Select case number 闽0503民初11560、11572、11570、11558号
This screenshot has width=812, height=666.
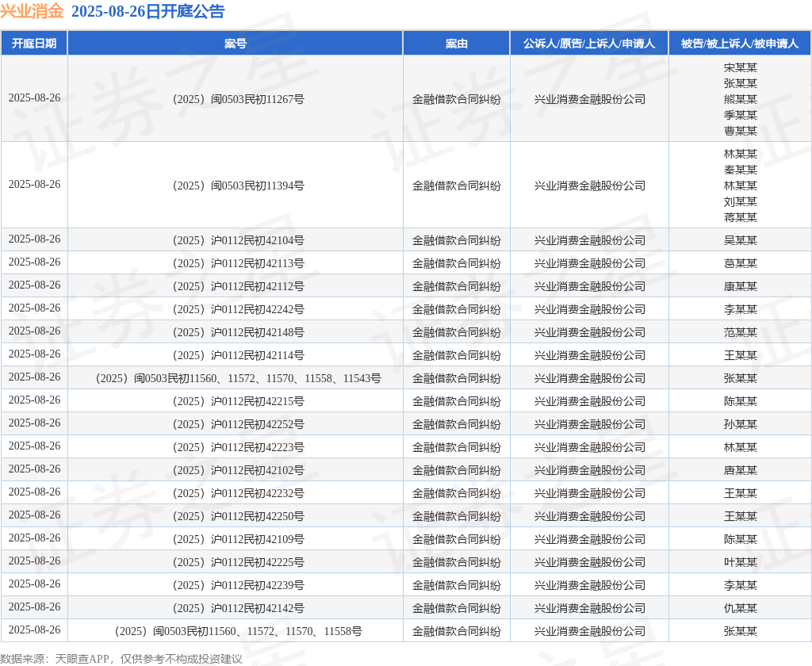point(238,631)
